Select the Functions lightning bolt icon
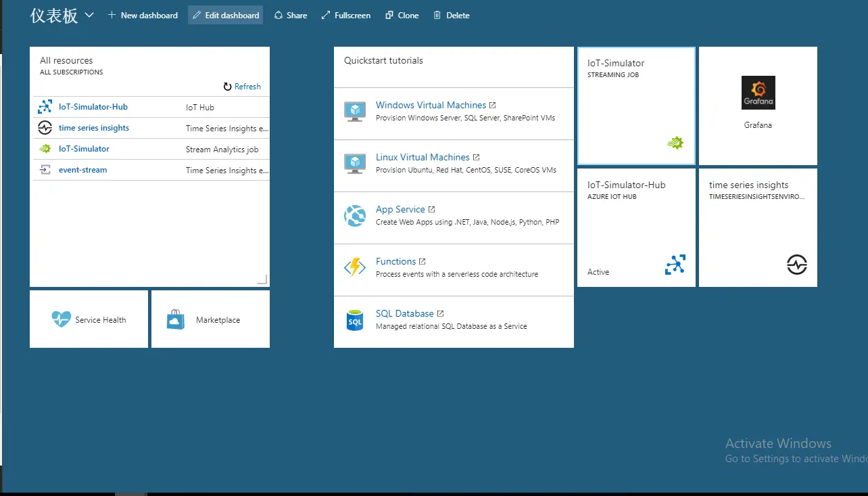The height and width of the screenshot is (496, 868). (354, 267)
